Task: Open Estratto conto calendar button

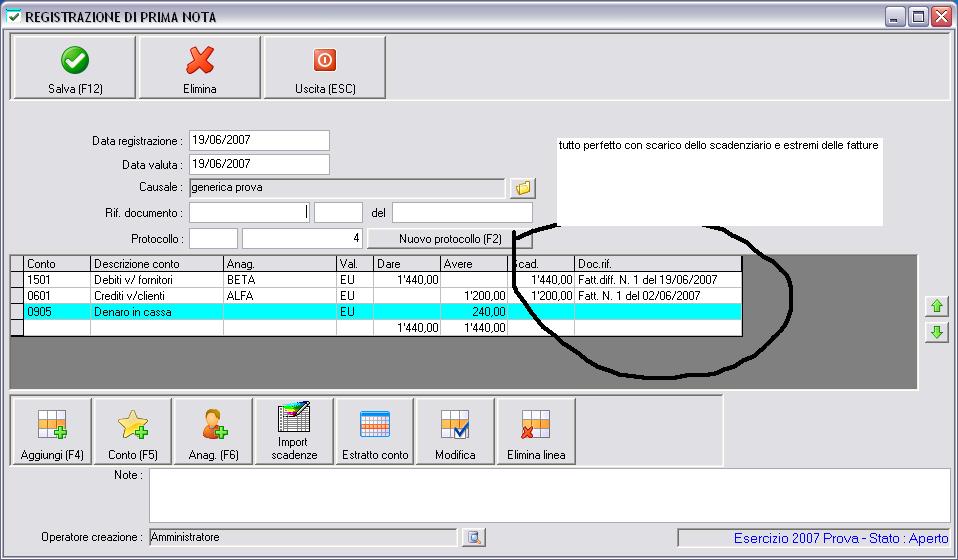Action: point(375,431)
